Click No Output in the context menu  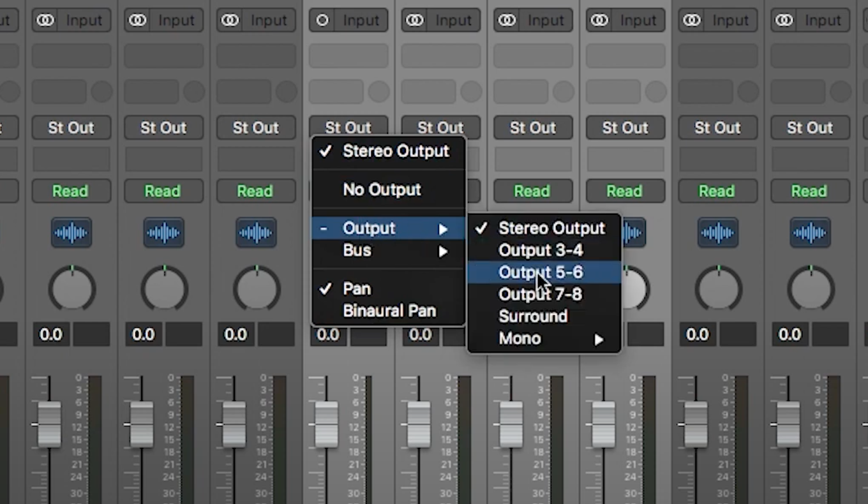point(382,189)
